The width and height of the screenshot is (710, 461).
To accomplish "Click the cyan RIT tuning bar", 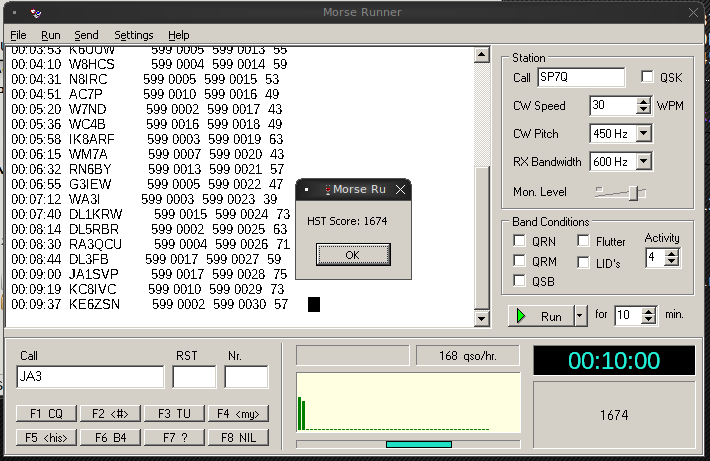I will [419, 444].
